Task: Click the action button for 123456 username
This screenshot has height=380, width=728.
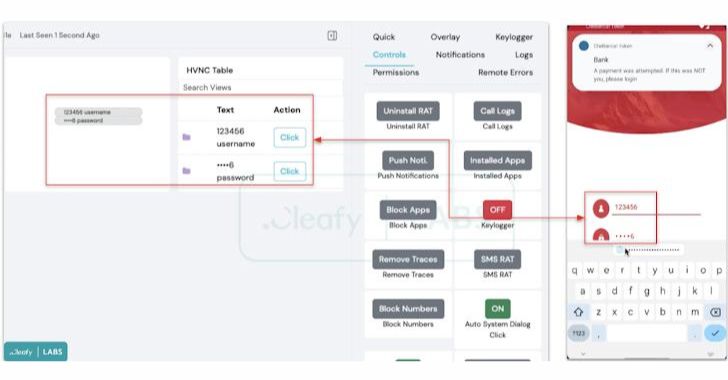Action: click(x=290, y=138)
